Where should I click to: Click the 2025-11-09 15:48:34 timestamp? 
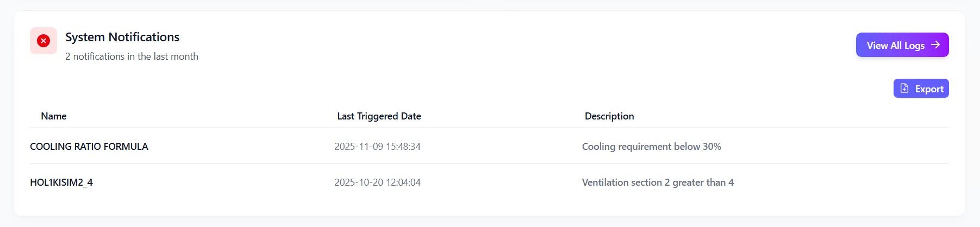377,147
